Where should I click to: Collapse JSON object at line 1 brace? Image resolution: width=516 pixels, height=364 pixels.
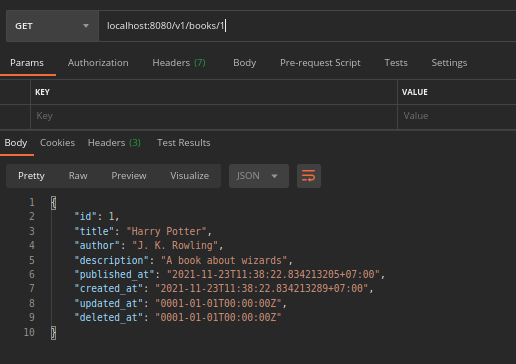point(53,203)
